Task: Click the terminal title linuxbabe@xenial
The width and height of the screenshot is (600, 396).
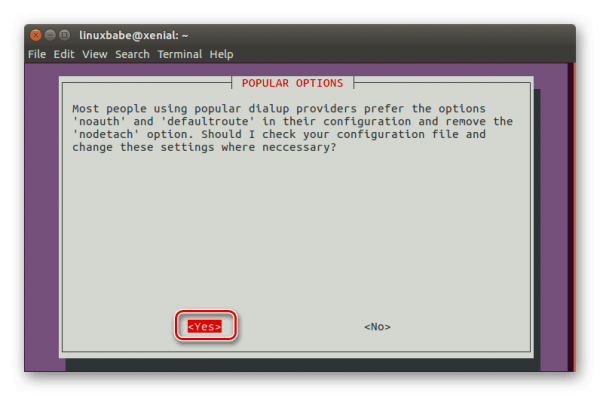Action: tap(134, 35)
